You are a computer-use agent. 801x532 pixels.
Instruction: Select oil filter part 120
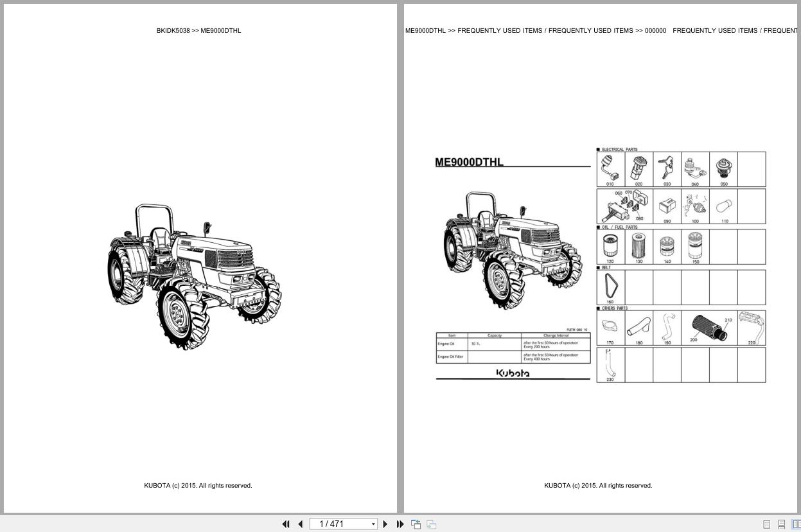[610, 247]
